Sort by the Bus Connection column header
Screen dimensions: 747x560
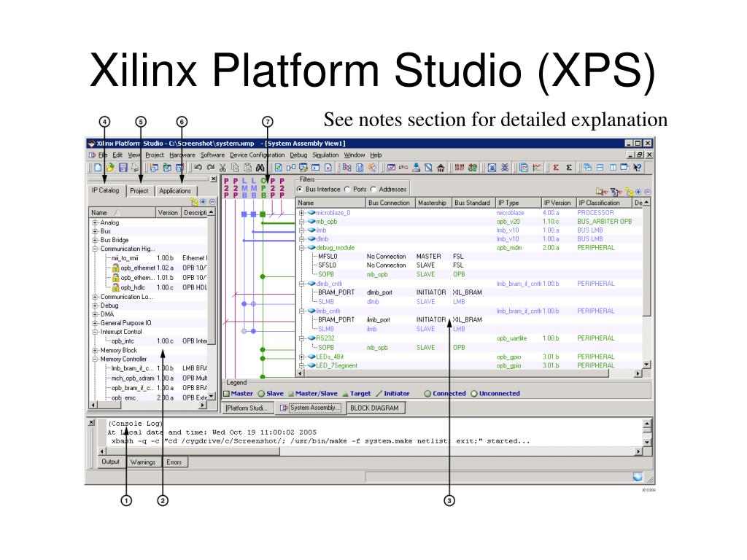pos(390,203)
